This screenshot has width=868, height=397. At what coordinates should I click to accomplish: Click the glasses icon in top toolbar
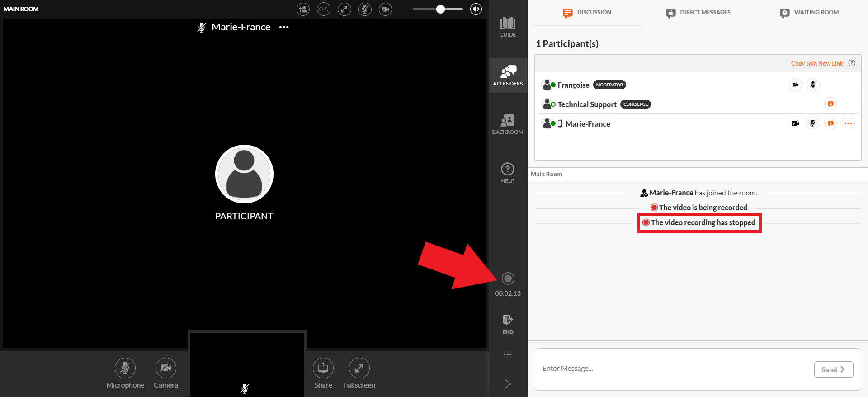pos(324,9)
